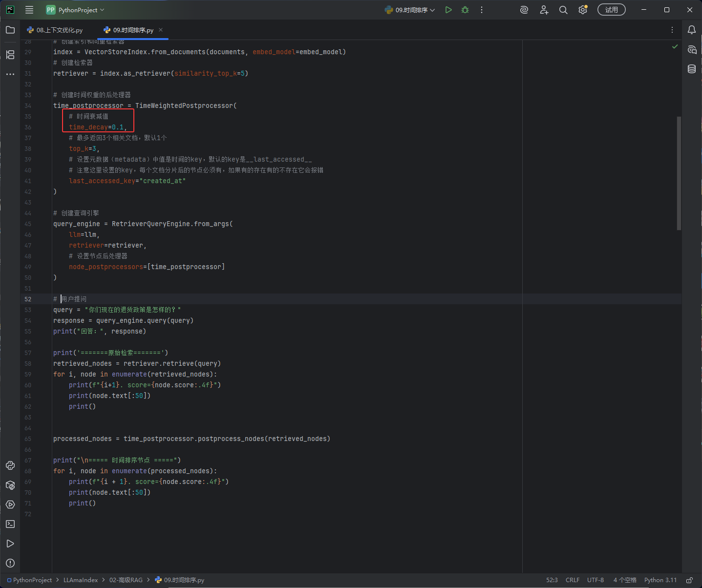The image size is (702, 588).
Task: Click similarity_top_k=5 argument
Action: pos(210,73)
